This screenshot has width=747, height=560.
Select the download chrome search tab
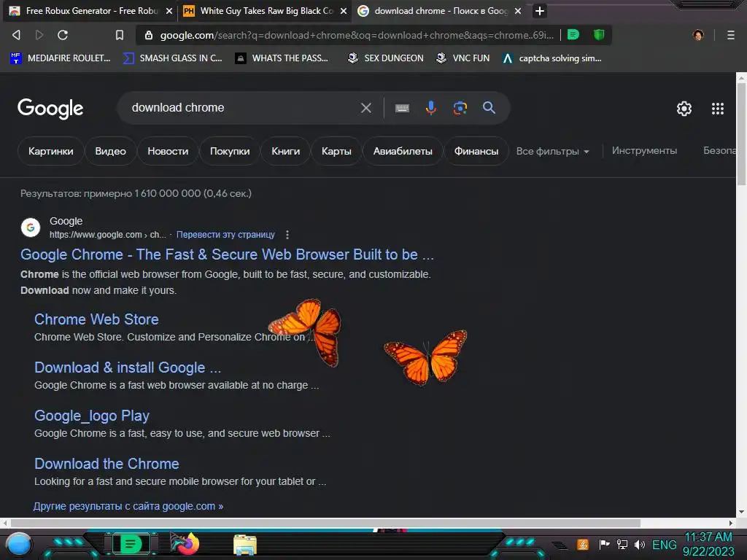tap(440, 11)
